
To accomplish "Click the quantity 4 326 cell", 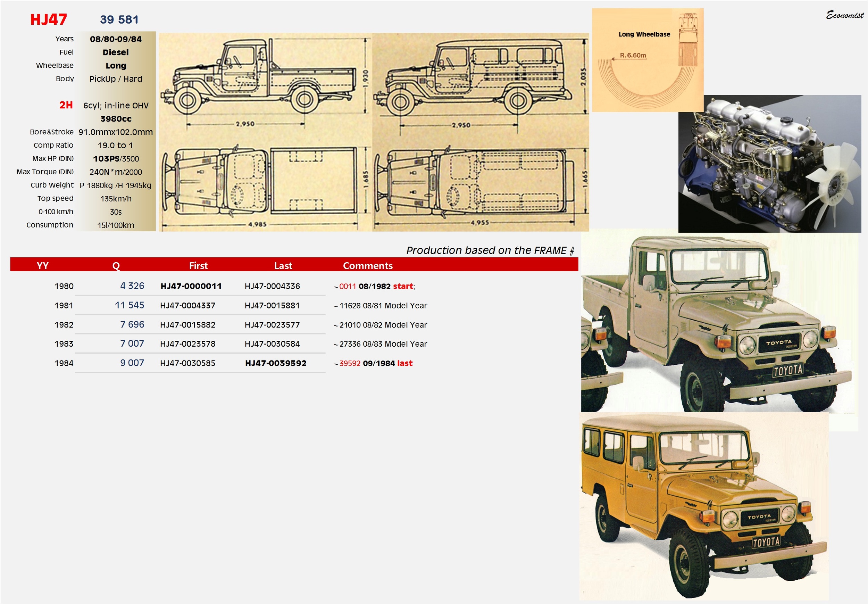I will pyautogui.click(x=132, y=286).
